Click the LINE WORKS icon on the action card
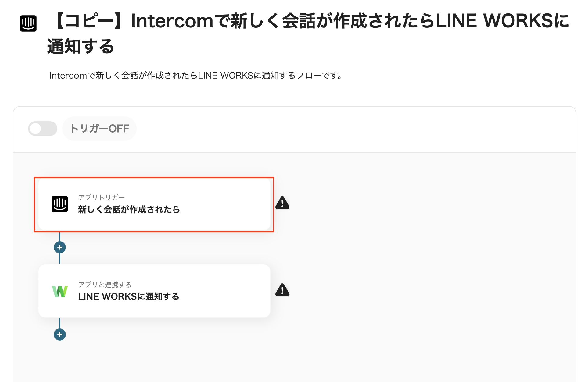Image resolution: width=588 pixels, height=382 pixels. (60, 292)
